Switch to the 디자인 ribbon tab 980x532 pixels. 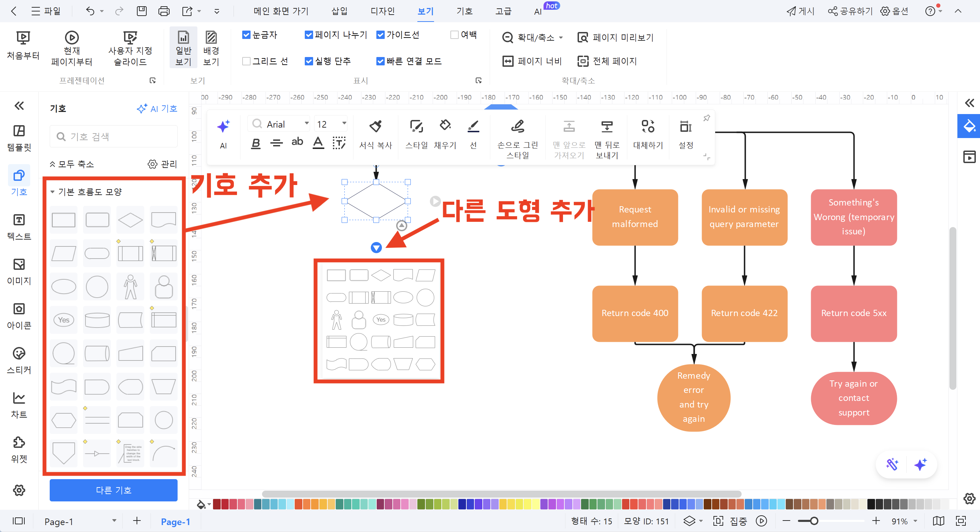(383, 11)
